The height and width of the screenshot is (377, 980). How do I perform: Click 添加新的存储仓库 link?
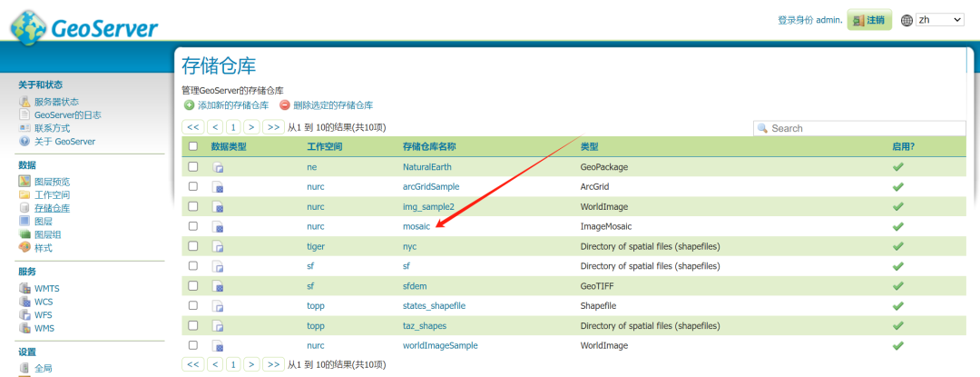(233, 105)
